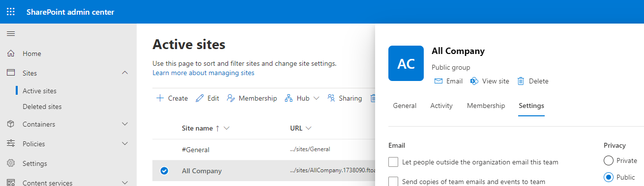Click the Edit pencil toolbar item

(207, 98)
